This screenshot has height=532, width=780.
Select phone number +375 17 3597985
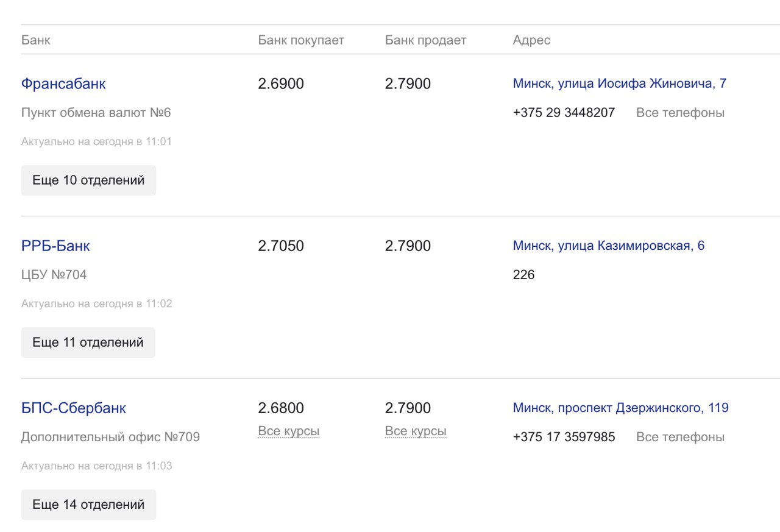[x=564, y=437]
